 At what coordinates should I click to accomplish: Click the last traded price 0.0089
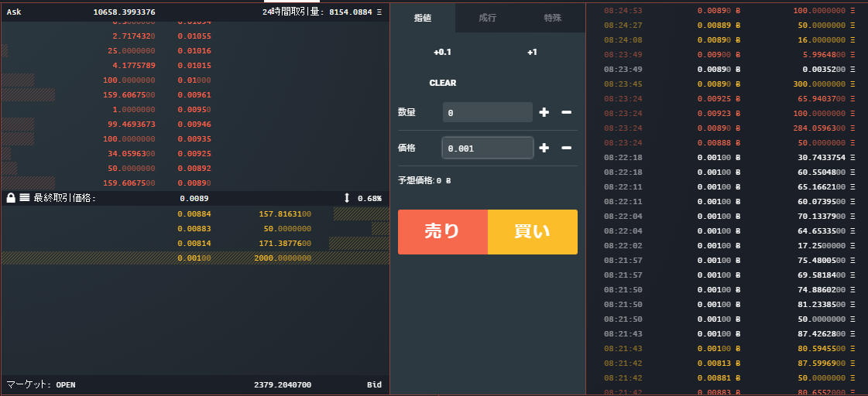tap(194, 198)
